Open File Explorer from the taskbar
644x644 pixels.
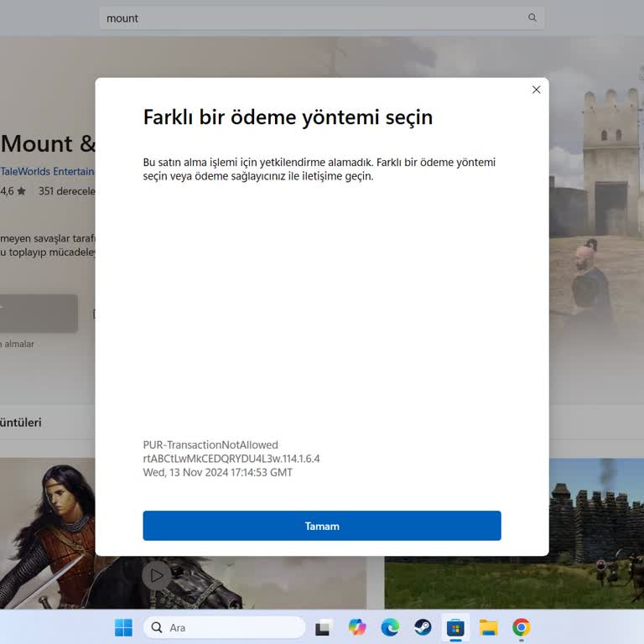click(x=488, y=627)
